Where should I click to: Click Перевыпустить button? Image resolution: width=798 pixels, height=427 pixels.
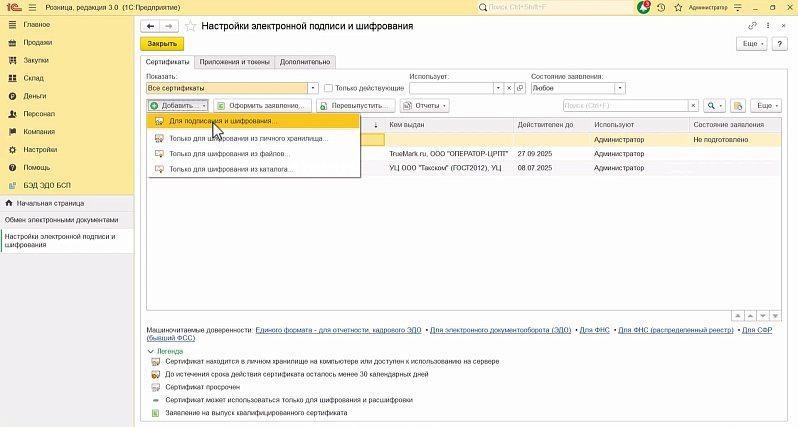coord(355,105)
